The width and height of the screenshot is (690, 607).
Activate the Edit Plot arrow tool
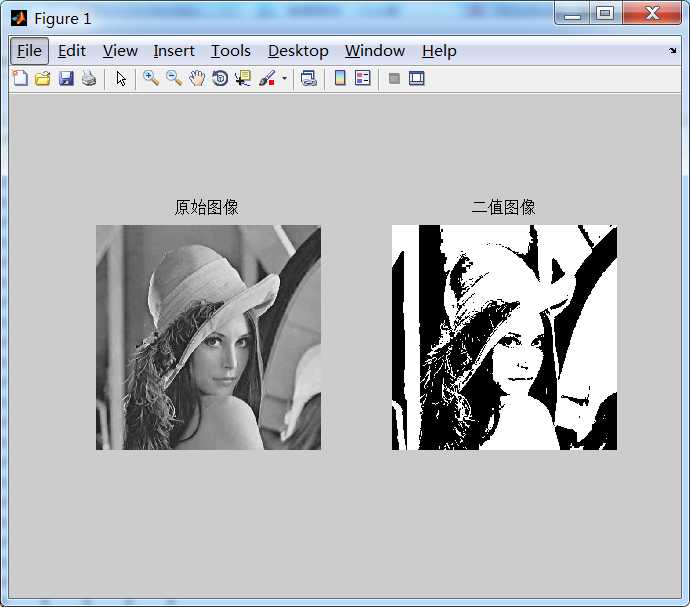point(121,78)
